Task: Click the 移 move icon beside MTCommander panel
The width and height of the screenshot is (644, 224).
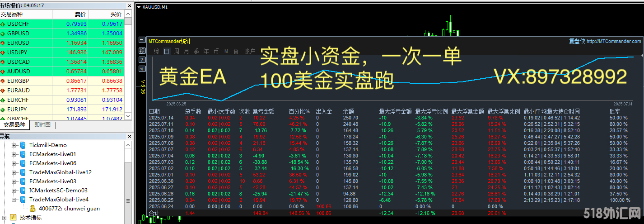Action: pyautogui.click(x=142, y=50)
